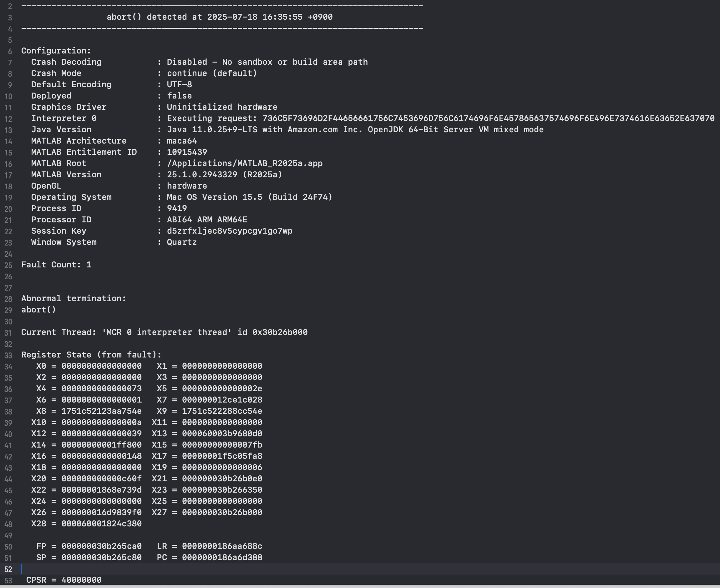Viewport: 720px width, 588px height.
Task: Click the PC register value
Action: pos(222,558)
